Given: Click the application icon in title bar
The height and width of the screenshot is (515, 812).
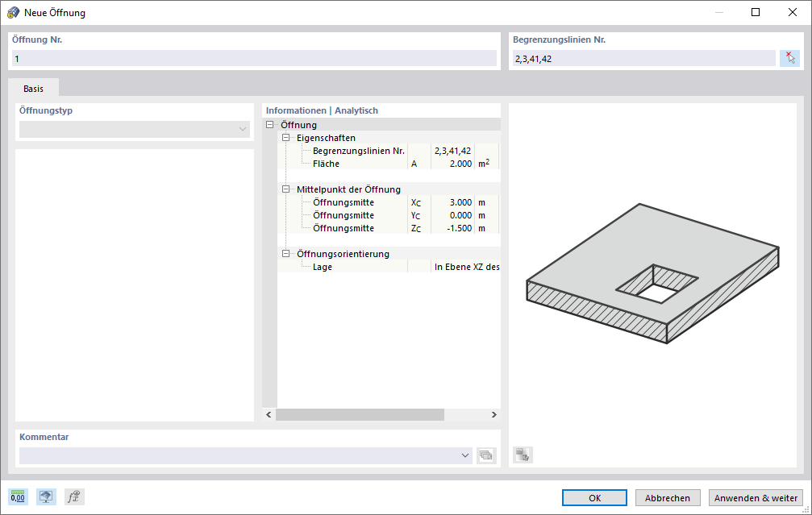Looking at the screenshot, I should (13, 12).
